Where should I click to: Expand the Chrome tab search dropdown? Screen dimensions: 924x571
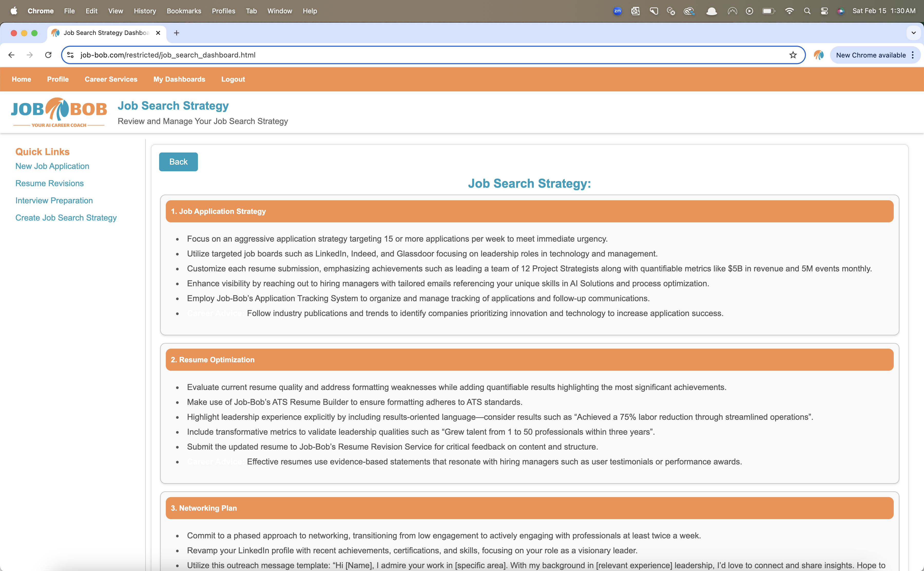tap(913, 33)
